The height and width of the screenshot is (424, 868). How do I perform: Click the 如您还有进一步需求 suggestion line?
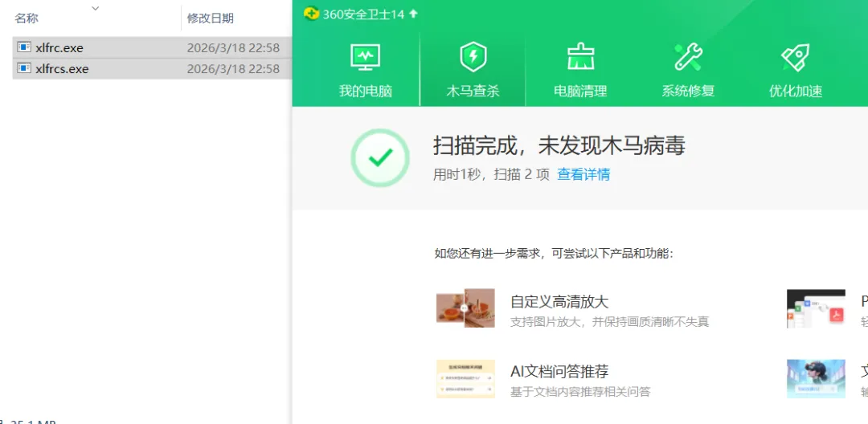(x=554, y=254)
